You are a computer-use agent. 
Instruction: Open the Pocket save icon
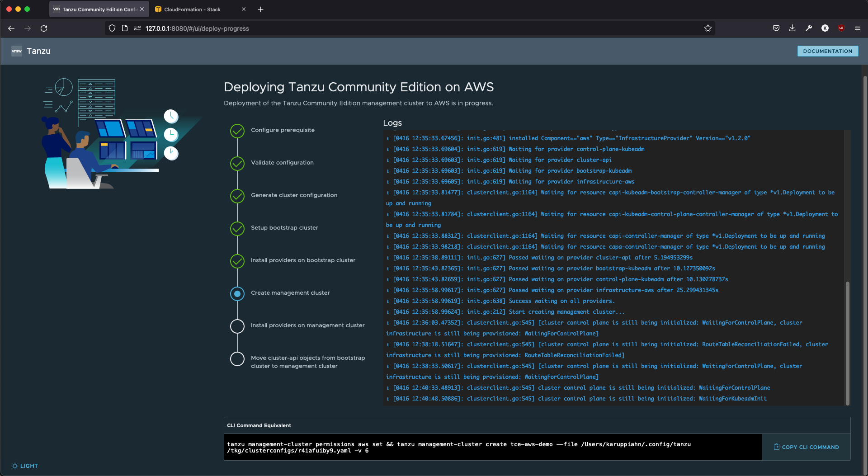click(776, 28)
